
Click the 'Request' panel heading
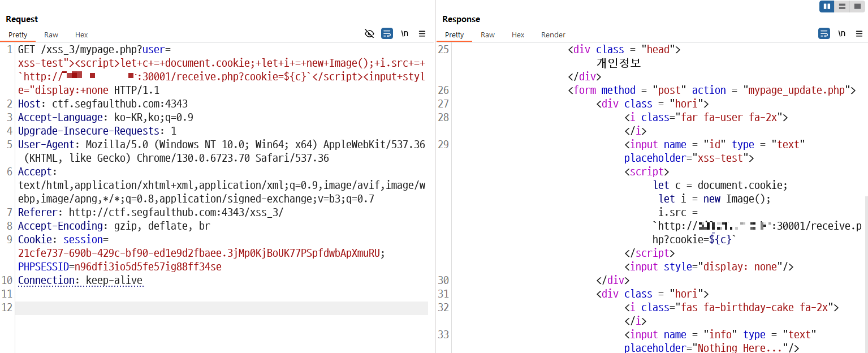pyautogui.click(x=22, y=19)
